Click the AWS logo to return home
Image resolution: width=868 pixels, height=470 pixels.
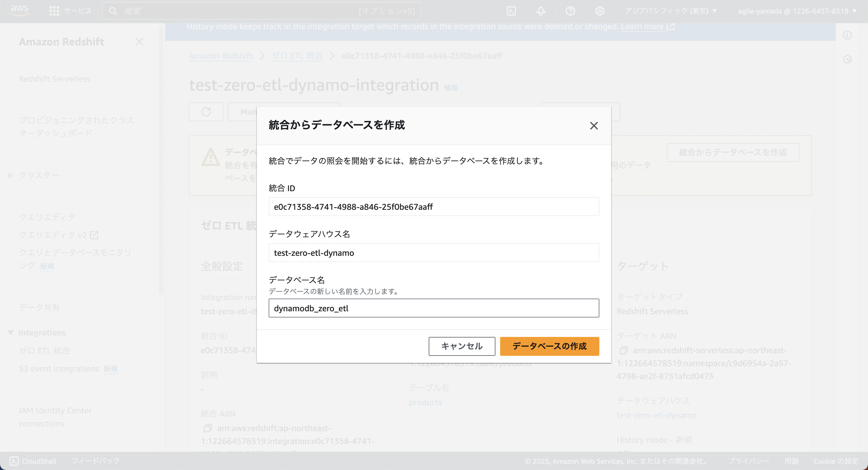pos(19,10)
